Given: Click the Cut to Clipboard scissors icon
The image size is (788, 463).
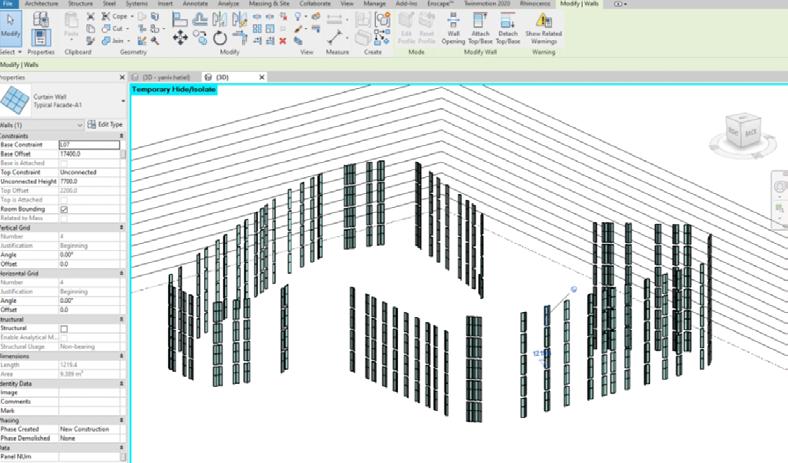Looking at the screenshot, I should point(90,17).
